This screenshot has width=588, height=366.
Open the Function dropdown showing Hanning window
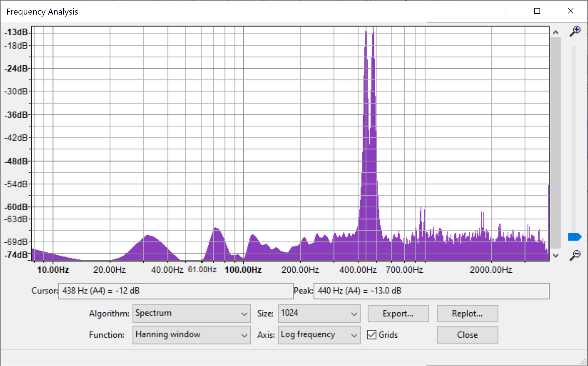191,335
